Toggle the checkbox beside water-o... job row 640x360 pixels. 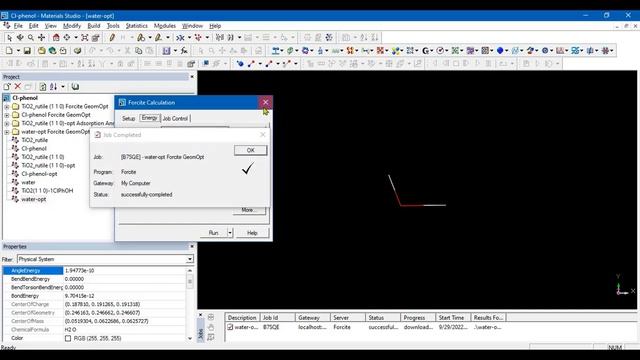pos(230,327)
